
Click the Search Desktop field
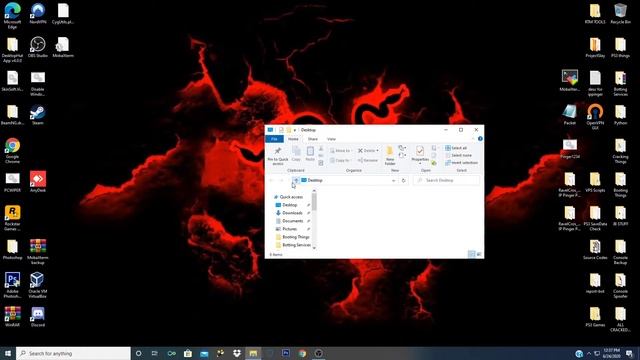pyautogui.click(x=446, y=180)
